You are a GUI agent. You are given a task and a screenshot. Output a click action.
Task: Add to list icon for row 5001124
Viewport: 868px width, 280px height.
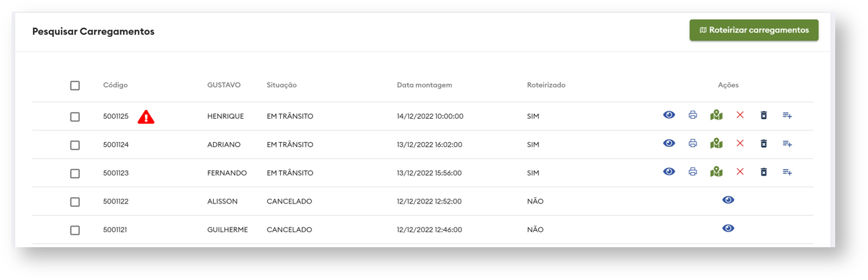tap(787, 144)
